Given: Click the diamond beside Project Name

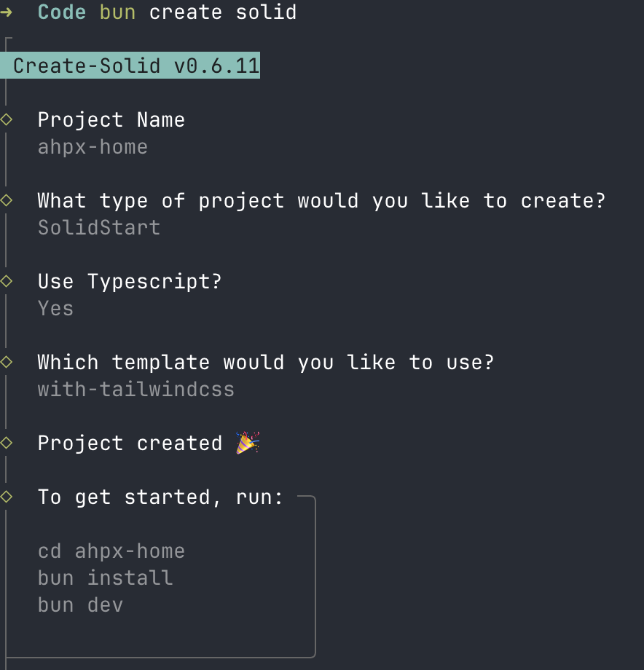Looking at the screenshot, I should pyautogui.click(x=7, y=119).
